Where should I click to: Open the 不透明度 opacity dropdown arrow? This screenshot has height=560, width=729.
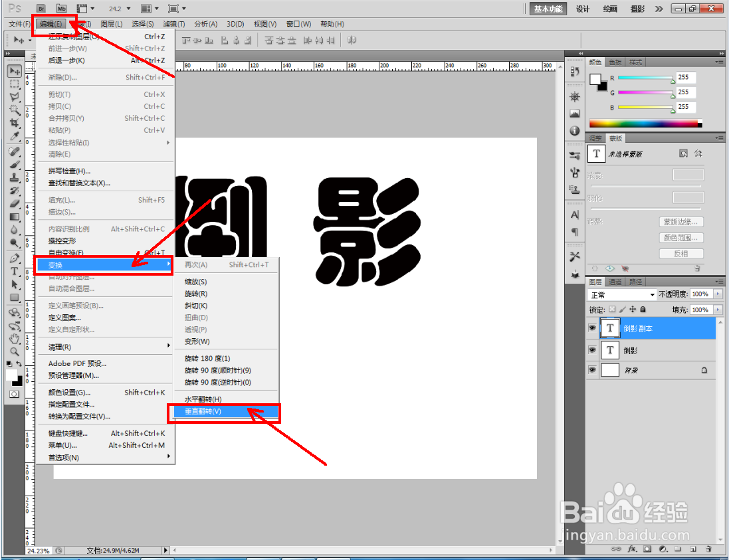point(718,294)
